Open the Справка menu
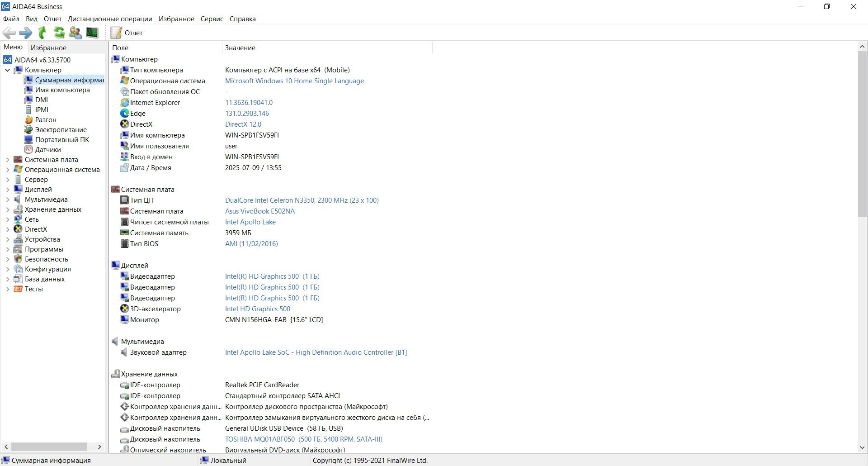Image resolution: width=868 pixels, height=466 pixels. point(243,19)
